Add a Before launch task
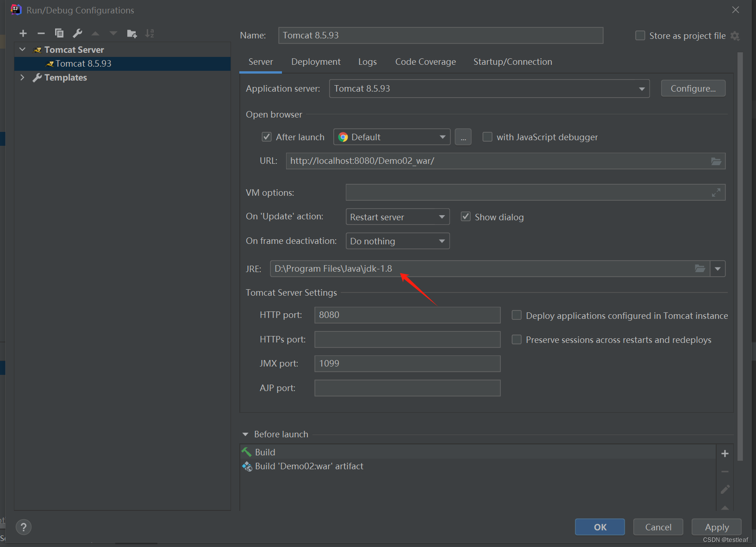Image resolution: width=756 pixels, height=547 pixels. 725,454
